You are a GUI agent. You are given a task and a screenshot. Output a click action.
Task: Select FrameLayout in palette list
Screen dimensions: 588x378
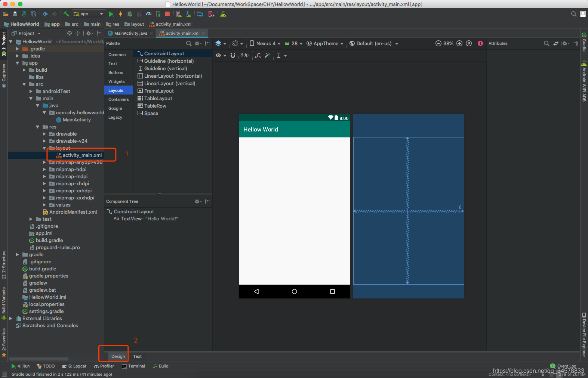point(156,91)
